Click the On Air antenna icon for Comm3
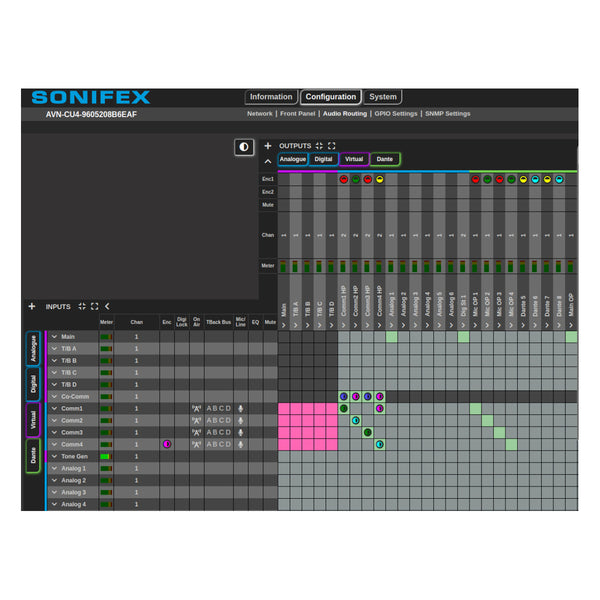 pos(196,433)
